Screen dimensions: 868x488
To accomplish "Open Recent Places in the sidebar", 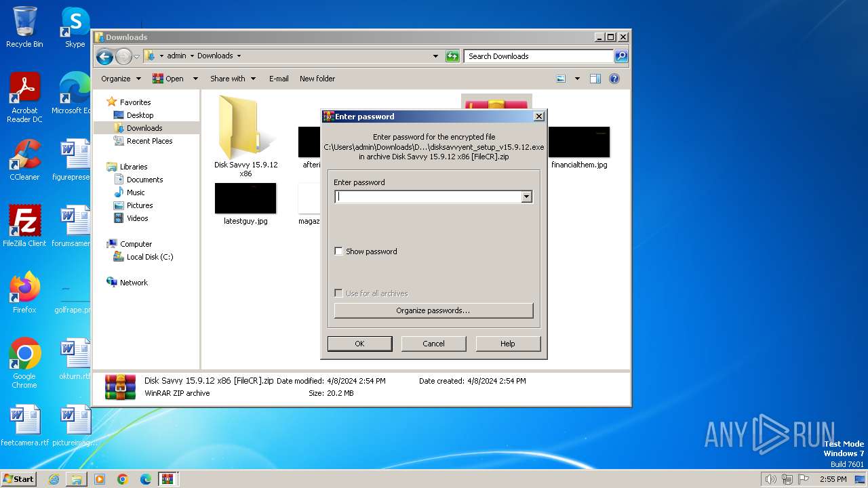I will click(x=149, y=141).
